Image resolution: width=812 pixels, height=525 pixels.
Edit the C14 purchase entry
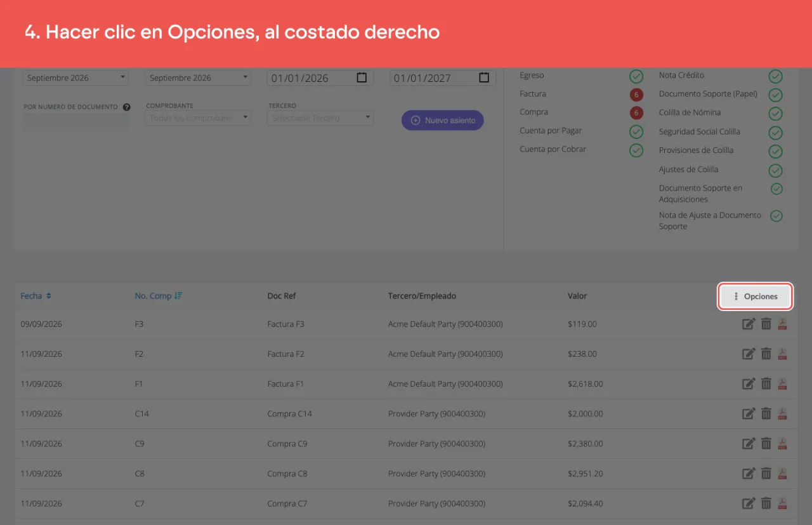[x=749, y=414]
